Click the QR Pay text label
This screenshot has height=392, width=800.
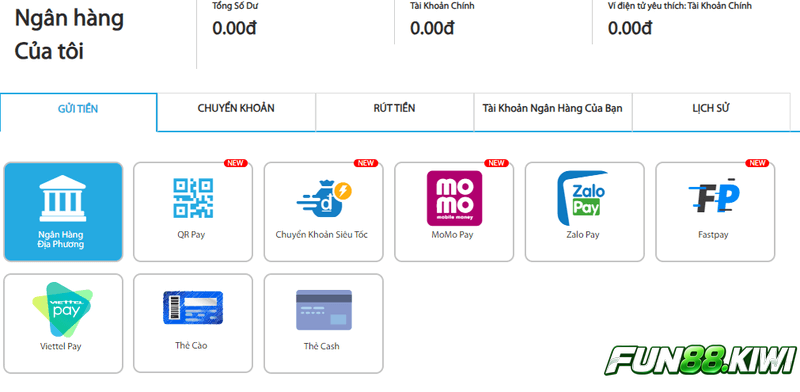tap(191, 235)
